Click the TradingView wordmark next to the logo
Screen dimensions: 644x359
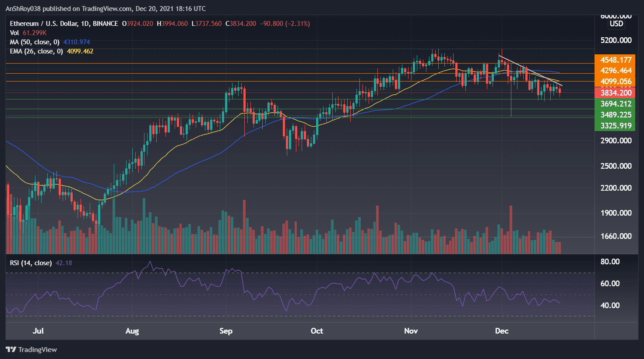[39, 349]
